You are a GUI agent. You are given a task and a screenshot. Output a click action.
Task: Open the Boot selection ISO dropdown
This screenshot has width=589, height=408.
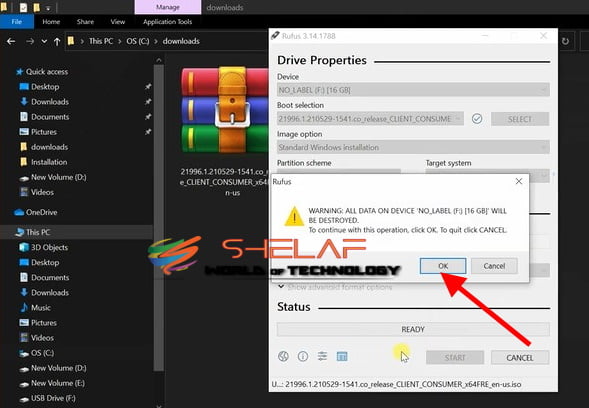[370, 119]
